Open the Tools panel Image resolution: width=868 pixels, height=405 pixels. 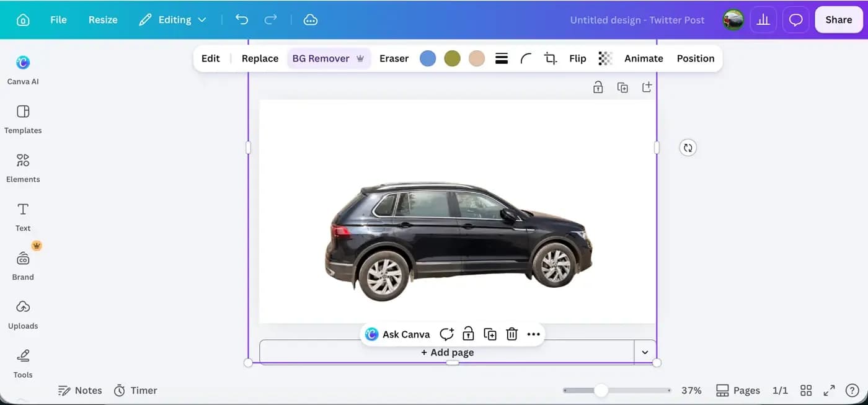(x=23, y=363)
